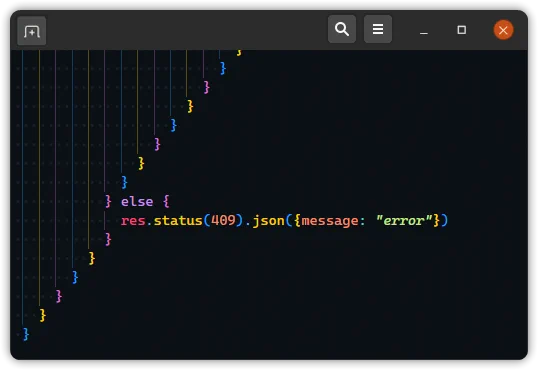Open a new terminal tab
Image resolution: width=538 pixels, height=370 pixels.
[x=32, y=31]
